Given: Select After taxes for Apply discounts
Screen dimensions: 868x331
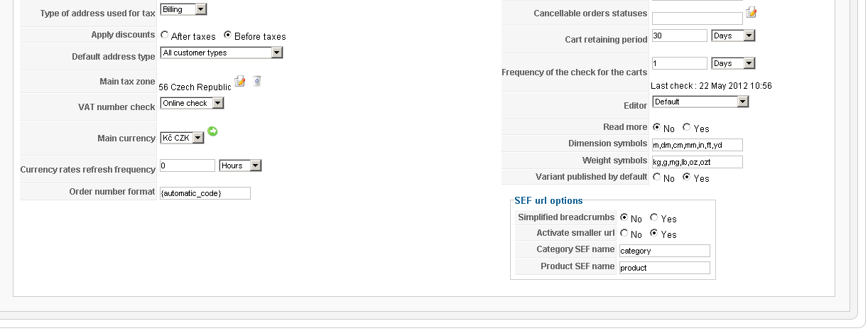Looking at the screenshot, I should [165, 35].
